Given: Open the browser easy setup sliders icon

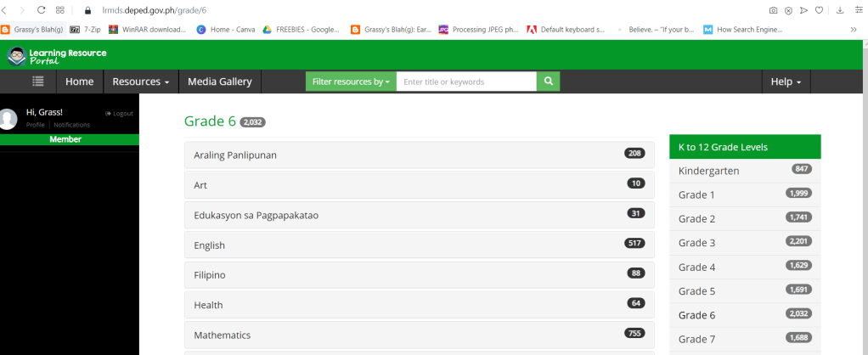Looking at the screenshot, I should click(858, 10).
